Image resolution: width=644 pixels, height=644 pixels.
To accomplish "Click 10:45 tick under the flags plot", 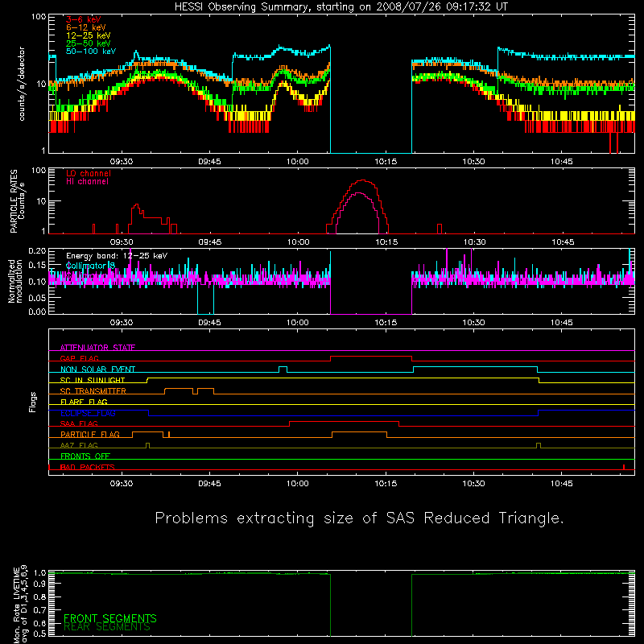I will coord(561,484).
